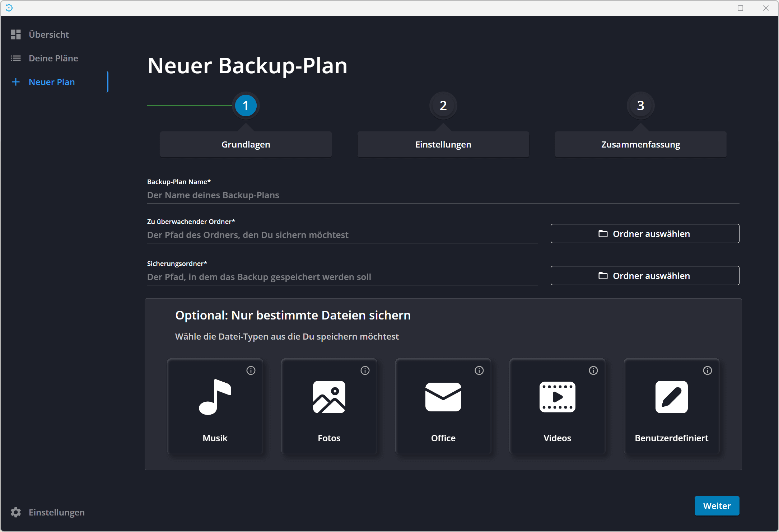Click the Musik file type info icon
The image size is (779, 532).
[x=251, y=370]
